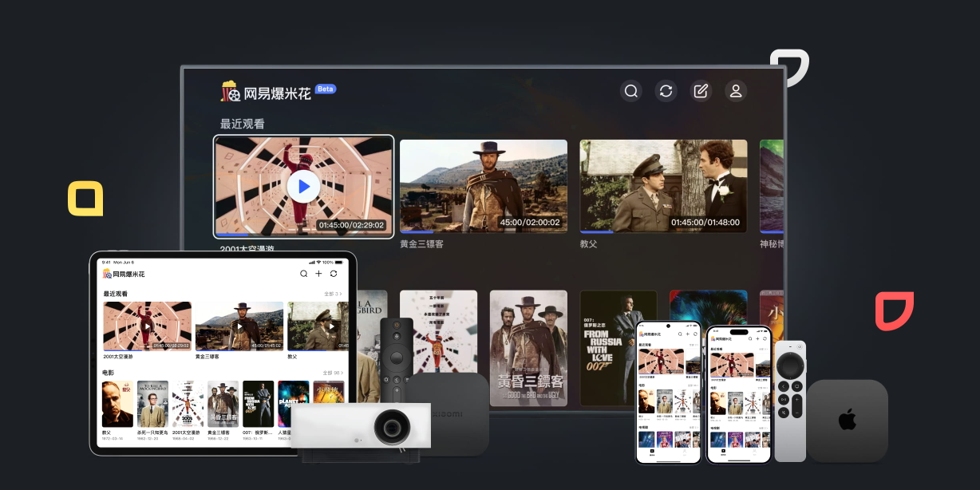Expand 全部 98 beside 电影 on the iPad

tap(332, 373)
